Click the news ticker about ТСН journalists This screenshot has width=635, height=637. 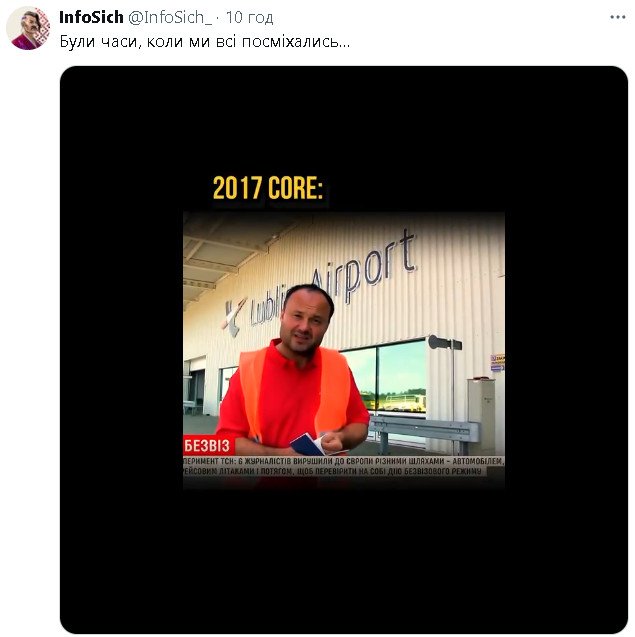[344, 466]
